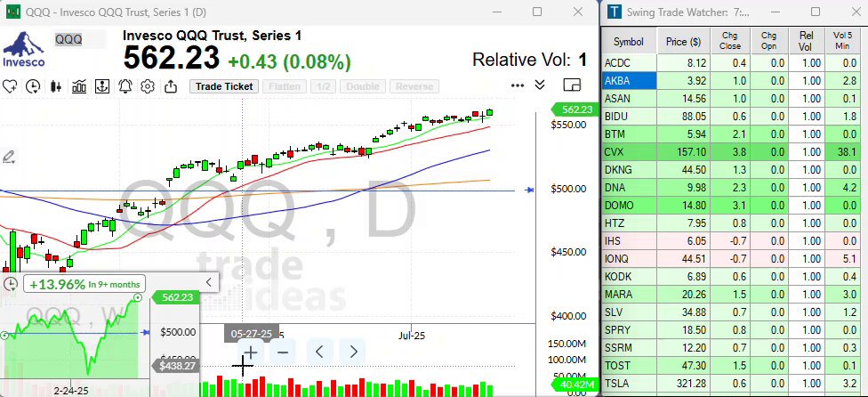Sort by the Chg Opn column header
868x397 pixels.
coord(768,42)
